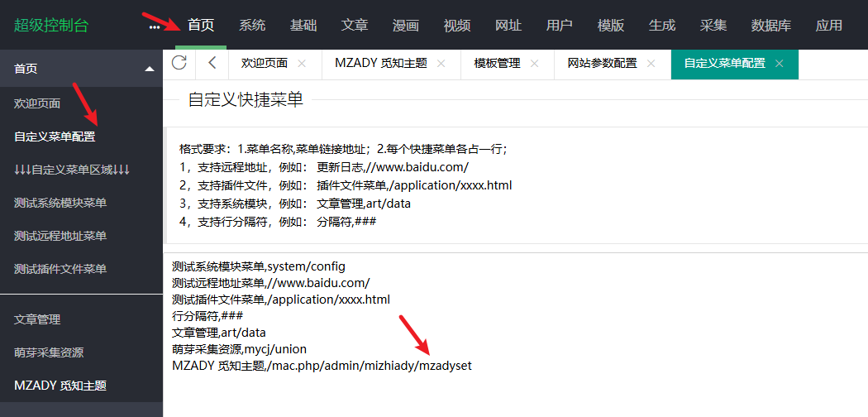
Task: Close the 模板管理 tab
Action: point(534,64)
